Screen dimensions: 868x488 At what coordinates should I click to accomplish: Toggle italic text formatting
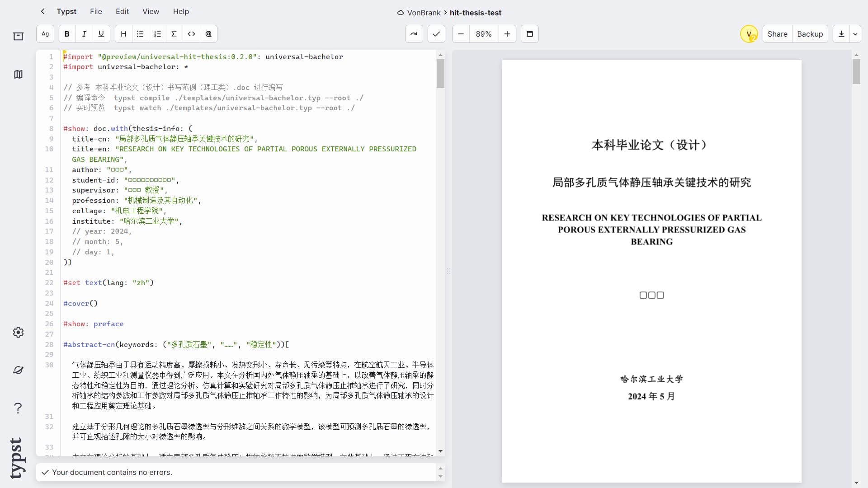click(84, 34)
